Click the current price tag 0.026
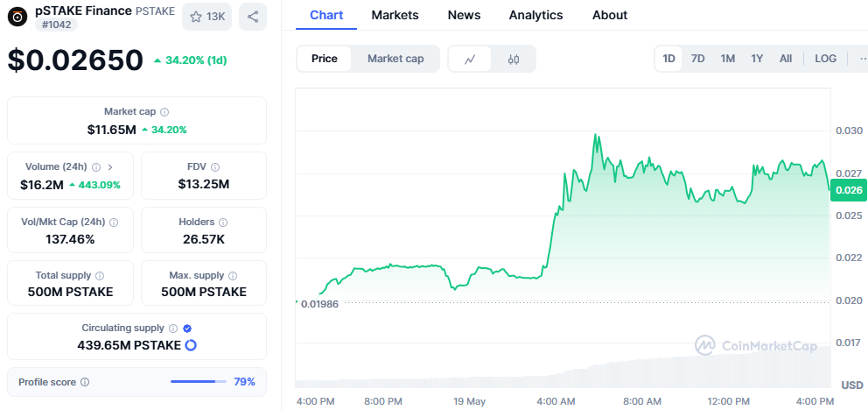This screenshot has width=868, height=410. [849, 191]
